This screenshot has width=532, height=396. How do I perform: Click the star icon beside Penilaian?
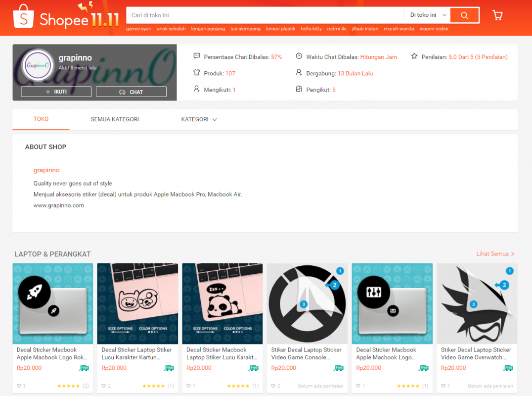[x=414, y=56]
